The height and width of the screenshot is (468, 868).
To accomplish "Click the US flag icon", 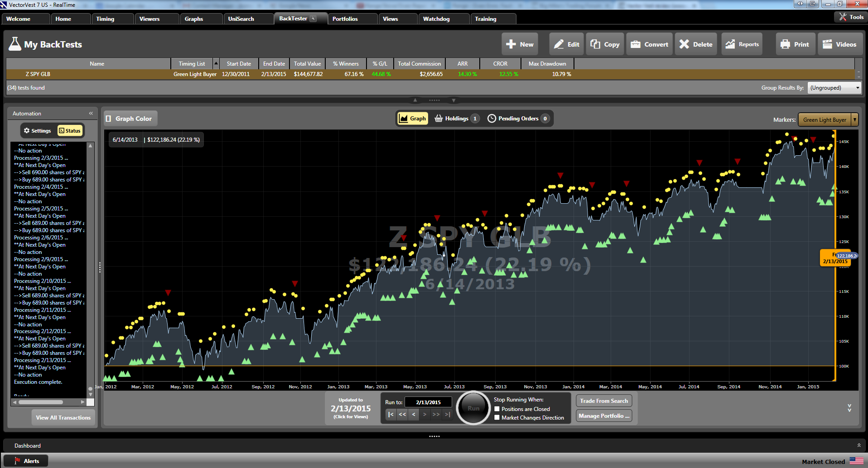I will [x=856, y=461].
